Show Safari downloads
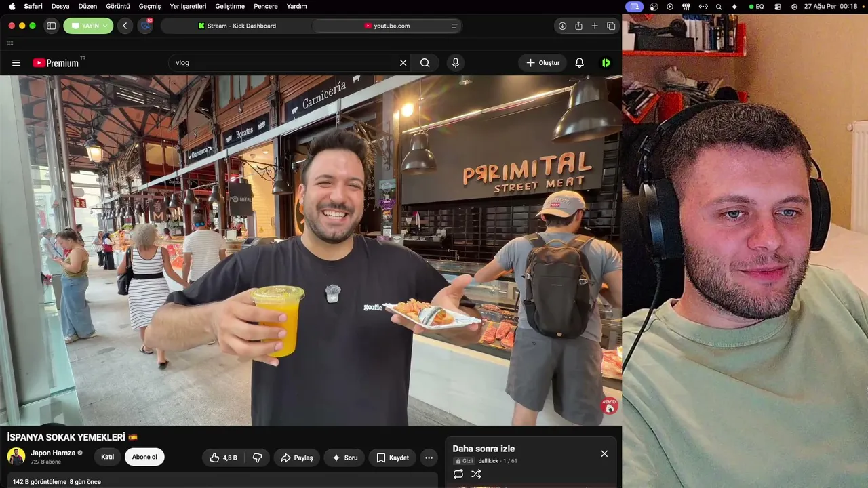 pyautogui.click(x=562, y=26)
